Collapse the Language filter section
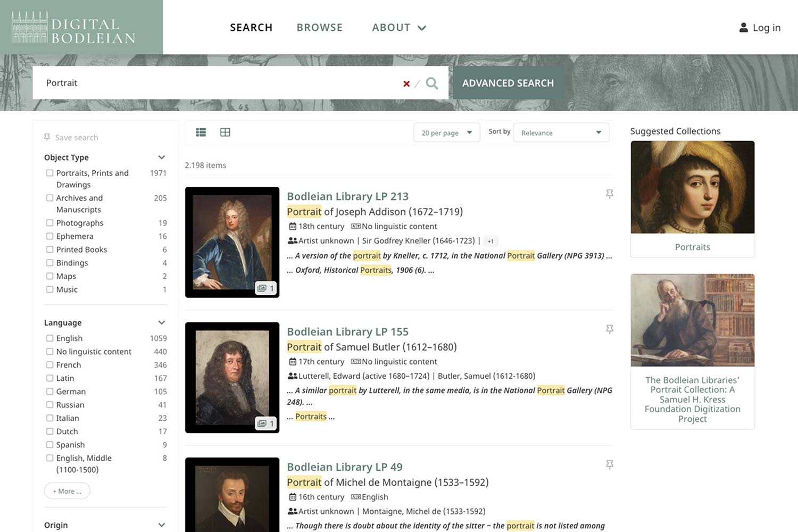This screenshot has height=532, width=798. (162, 323)
